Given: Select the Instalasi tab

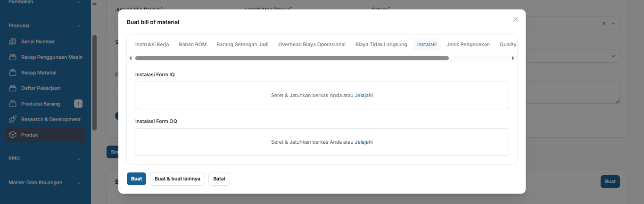Looking at the screenshot, I should tap(427, 44).
